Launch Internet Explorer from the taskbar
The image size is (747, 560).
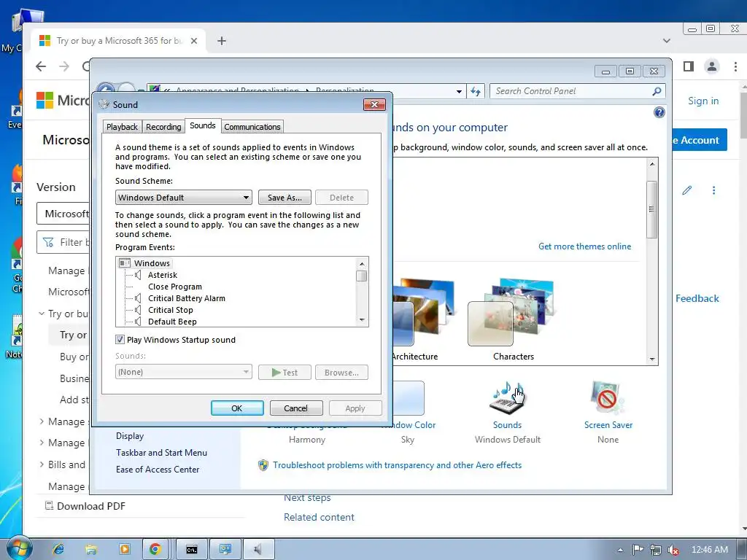click(58, 549)
